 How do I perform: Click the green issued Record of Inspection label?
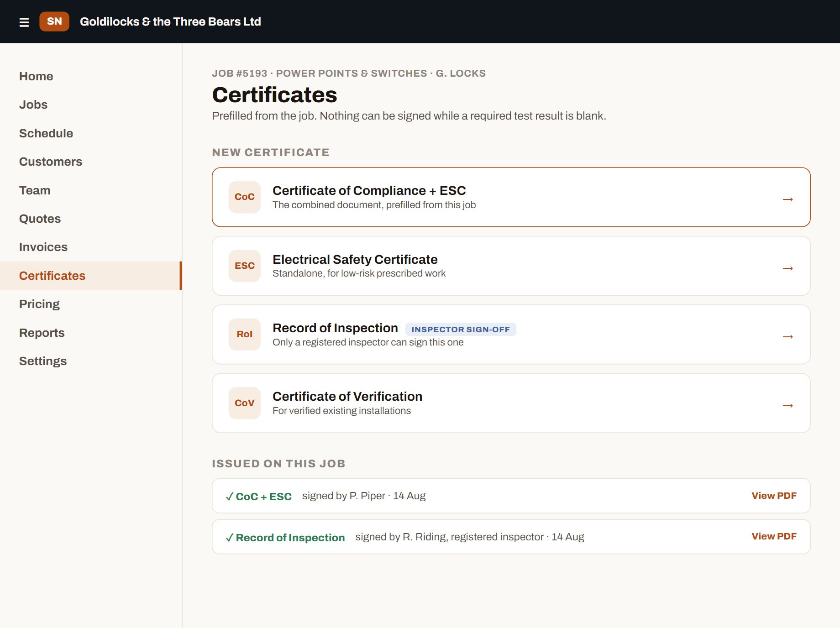point(290,538)
